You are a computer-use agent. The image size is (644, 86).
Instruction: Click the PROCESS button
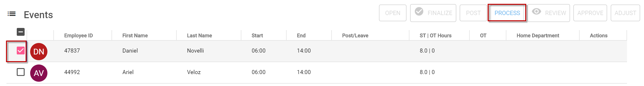click(507, 13)
